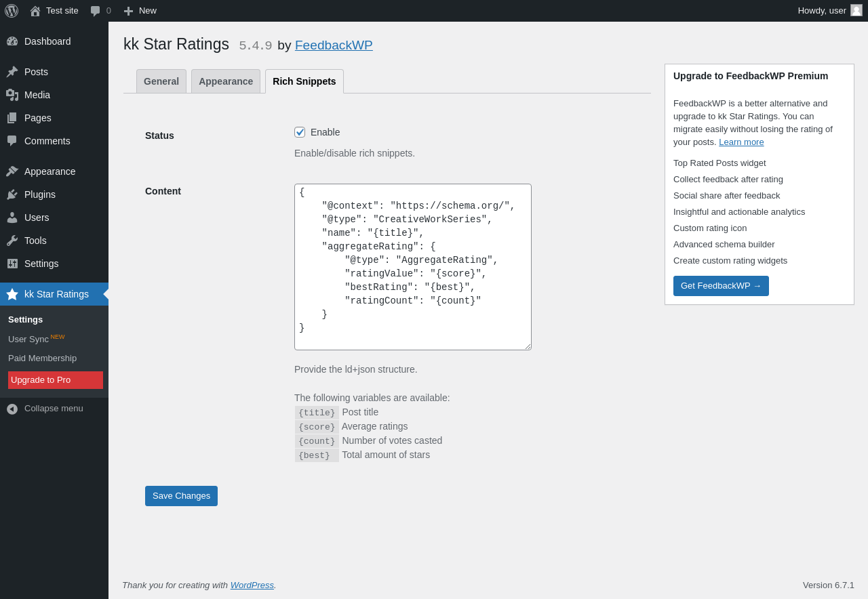This screenshot has height=599, width=868.
Task: Switch to the General tab
Action: pyautogui.click(x=161, y=81)
